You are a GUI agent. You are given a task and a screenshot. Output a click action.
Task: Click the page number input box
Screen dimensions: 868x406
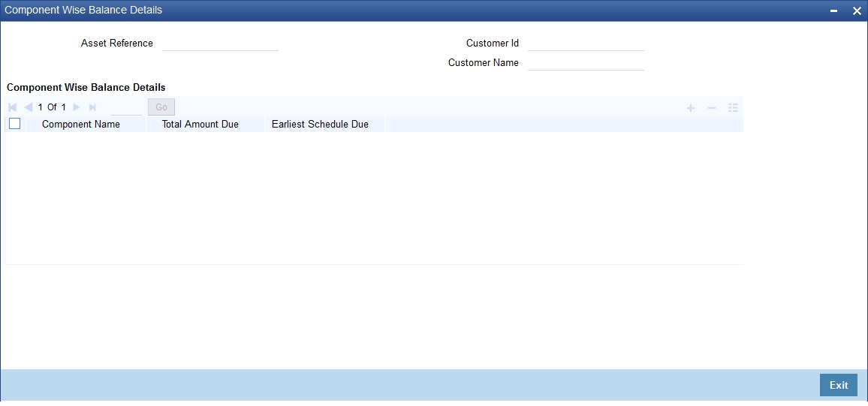(126, 107)
